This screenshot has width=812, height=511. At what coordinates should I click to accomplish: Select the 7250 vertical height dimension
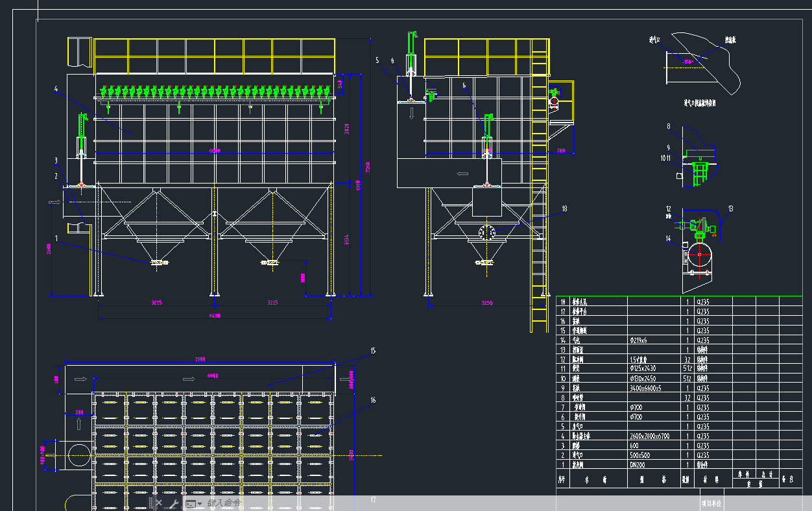[x=366, y=166]
